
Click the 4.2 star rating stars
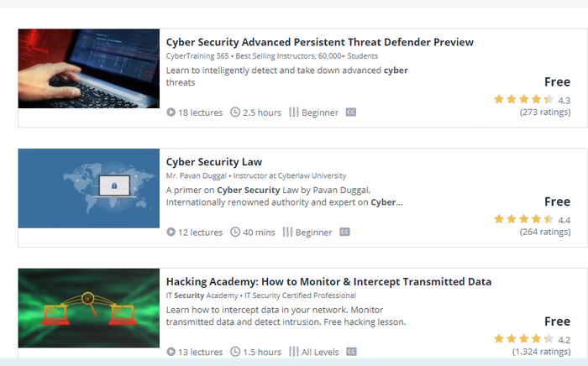pos(523,340)
